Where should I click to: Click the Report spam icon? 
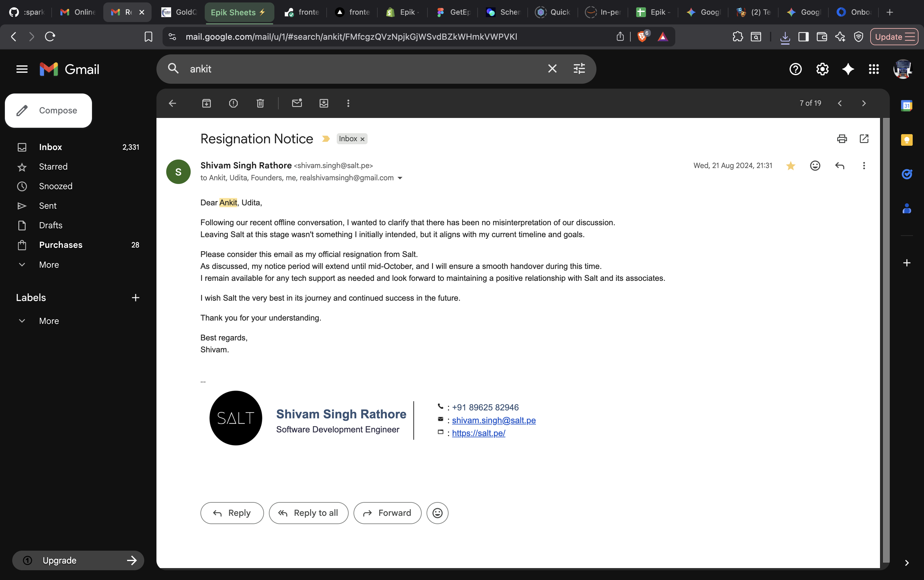click(233, 103)
